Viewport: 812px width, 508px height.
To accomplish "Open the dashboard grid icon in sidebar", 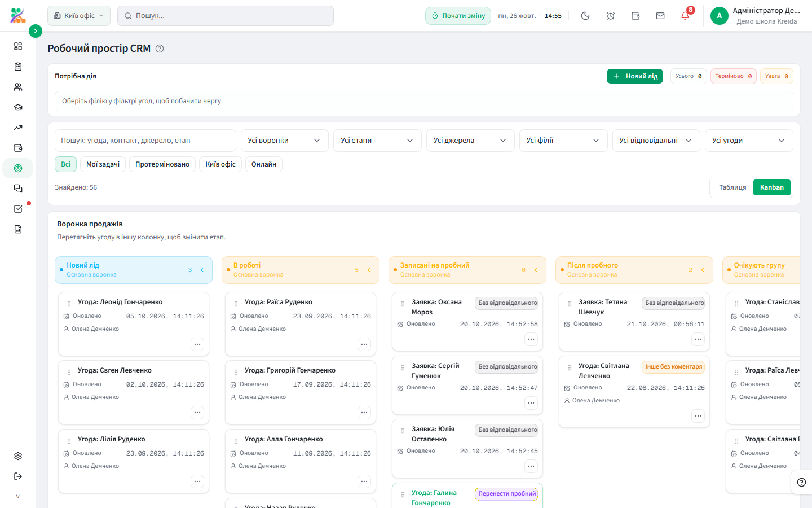I will pyautogui.click(x=18, y=46).
